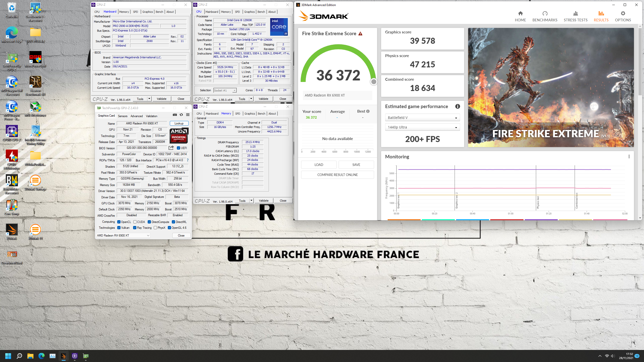Viewport: 644px width, 362px height.
Task: Click Windows Start button on taskbar
Action: click(8, 356)
